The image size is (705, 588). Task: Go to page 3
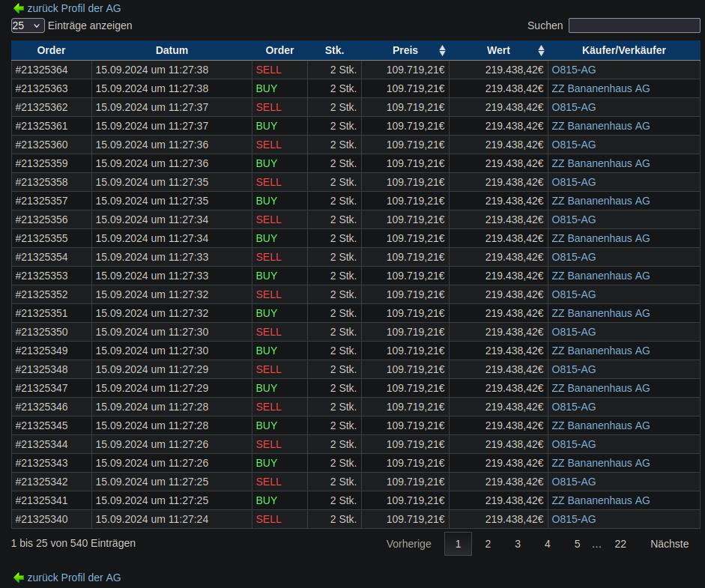coord(518,544)
